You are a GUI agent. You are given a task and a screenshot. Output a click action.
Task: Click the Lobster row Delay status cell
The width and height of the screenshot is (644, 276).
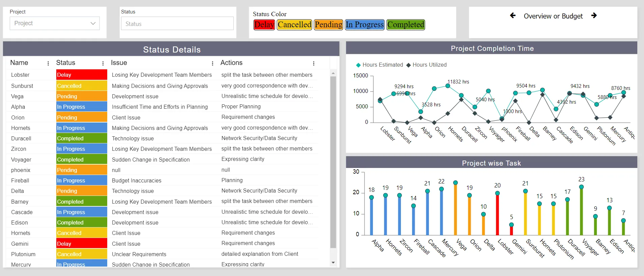[x=82, y=75]
